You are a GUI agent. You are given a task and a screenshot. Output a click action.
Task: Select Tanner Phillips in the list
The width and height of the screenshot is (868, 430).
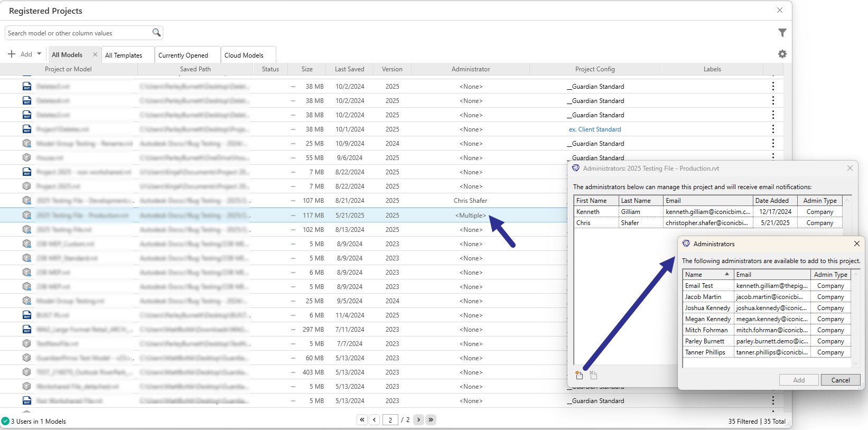click(767, 352)
